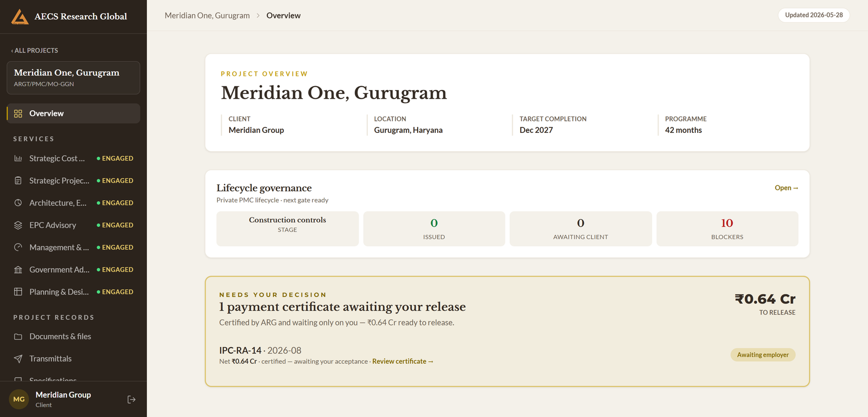Open EPC Advisory service
This screenshot has width=868, height=417.
pyautogui.click(x=73, y=225)
